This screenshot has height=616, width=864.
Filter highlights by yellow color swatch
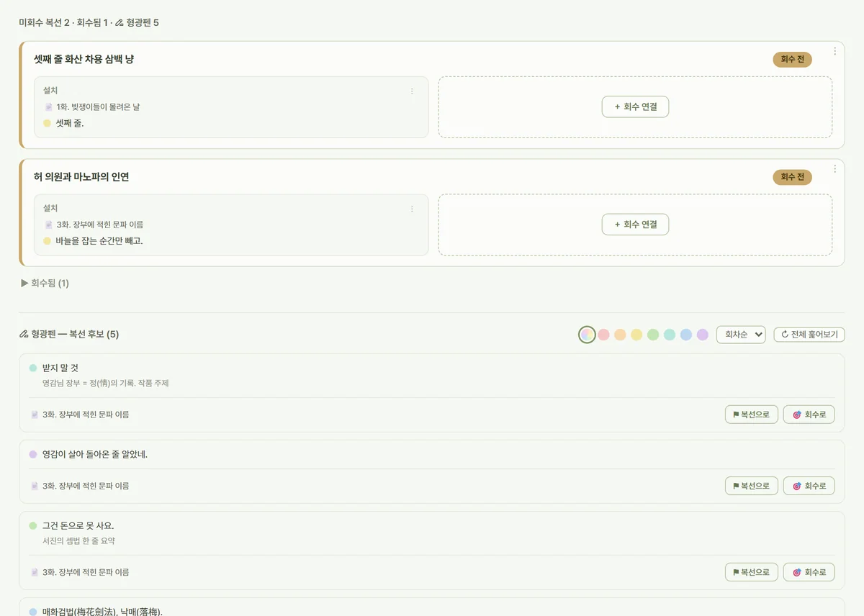tap(636, 335)
